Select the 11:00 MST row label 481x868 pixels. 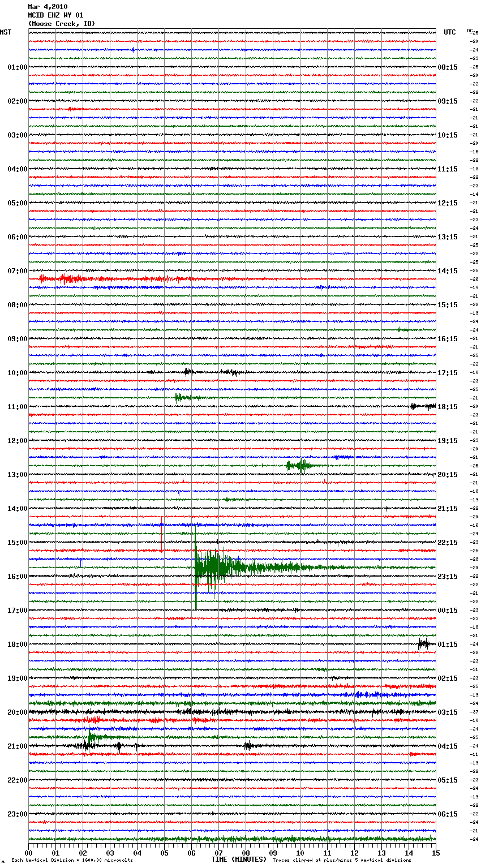pyautogui.click(x=18, y=407)
